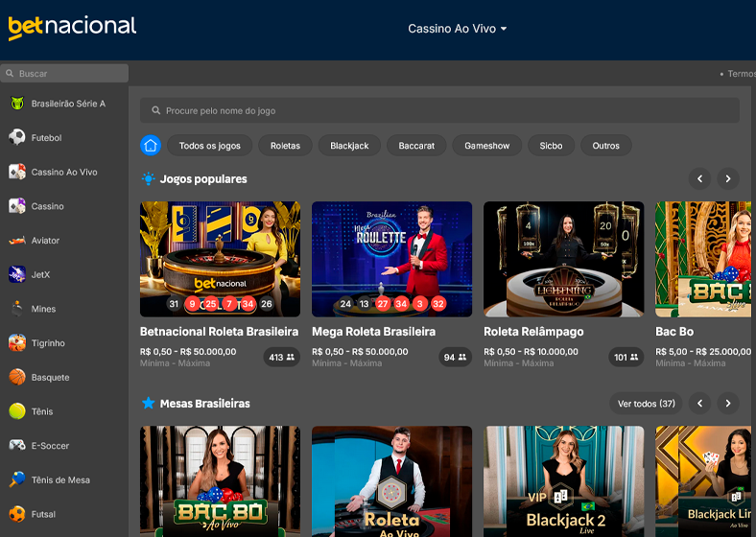Click the magnifier in game search bar
Viewport: 756px width, 537px height.
(x=155, y=110)
